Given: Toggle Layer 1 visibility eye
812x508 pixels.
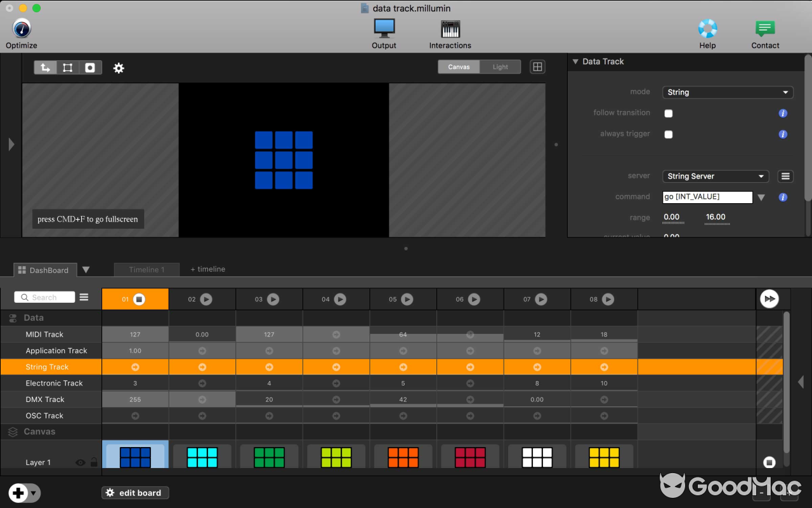Looking at the screenshot, I should 80,463.
